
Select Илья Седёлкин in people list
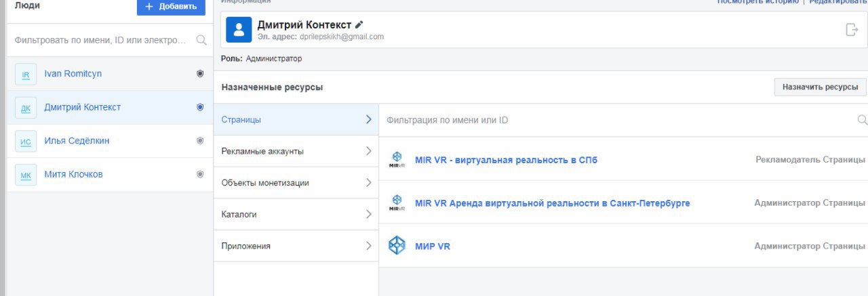(x=110, y=141)
